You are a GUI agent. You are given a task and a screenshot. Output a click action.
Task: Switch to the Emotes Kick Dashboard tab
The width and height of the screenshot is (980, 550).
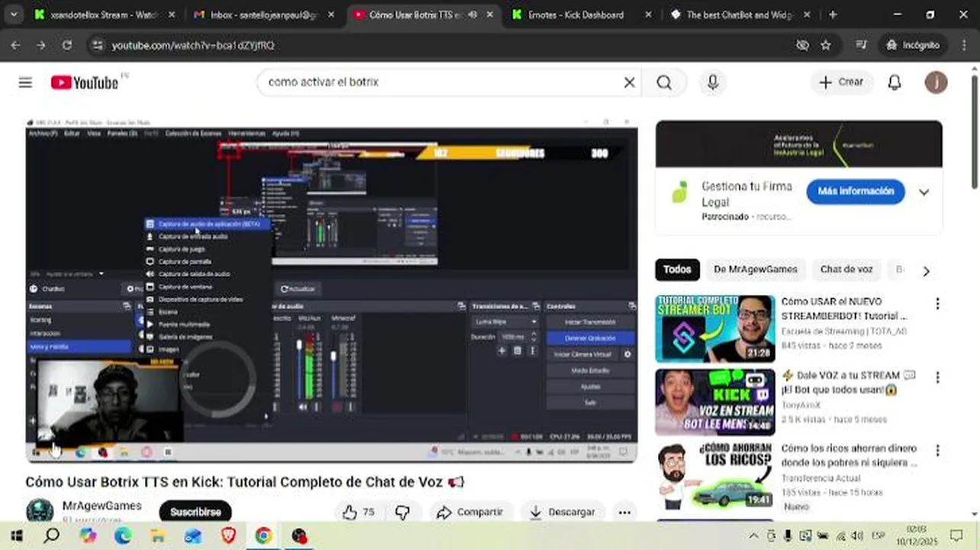(582, 15)
